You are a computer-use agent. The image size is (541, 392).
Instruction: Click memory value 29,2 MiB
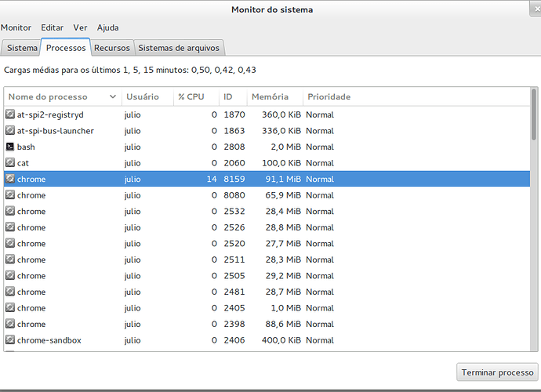click(x=283, y=276)
